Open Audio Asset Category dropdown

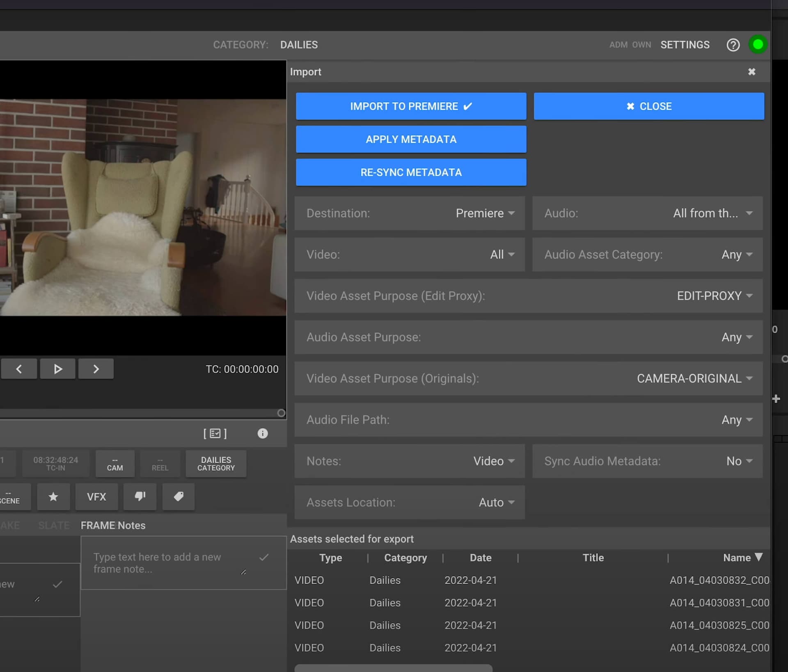tap(647, 255)
